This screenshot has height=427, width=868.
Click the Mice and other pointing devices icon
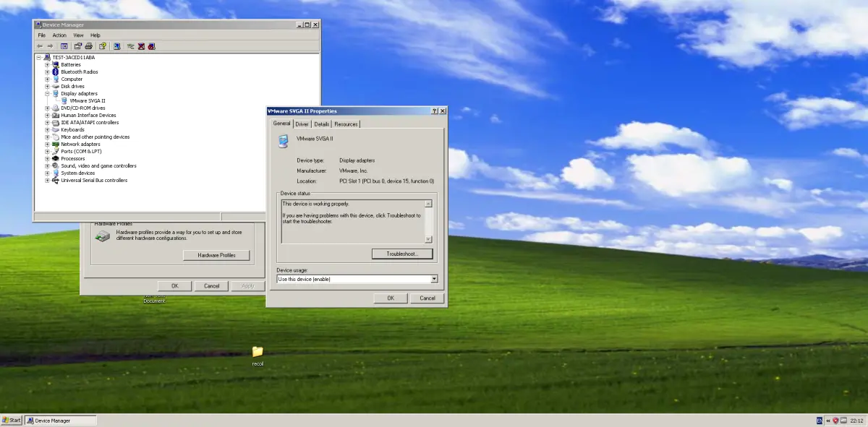pyautogui.click(x=56, y=137)
